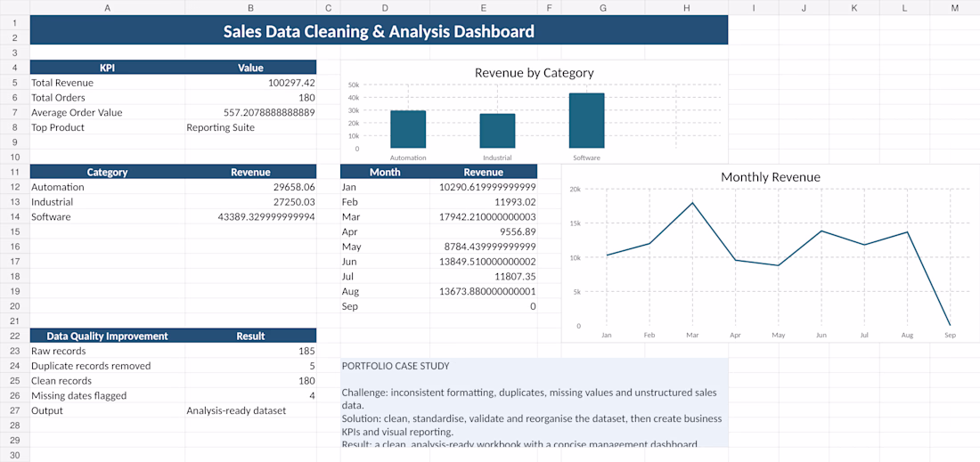
Task: Select column M header
Action: [x=954, y=7]
